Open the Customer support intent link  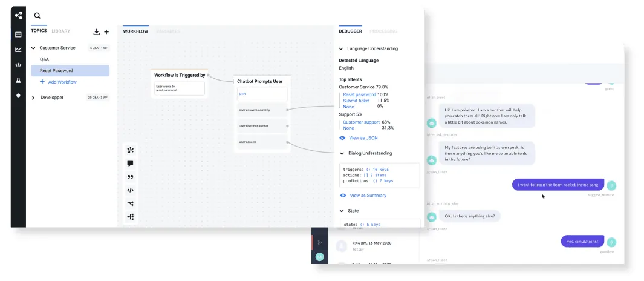point(362,122)
